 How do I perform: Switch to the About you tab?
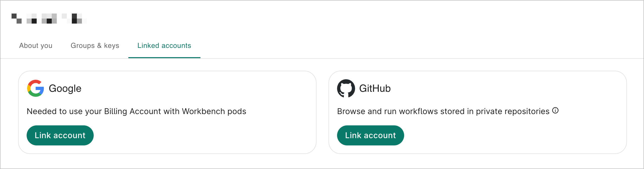35,46
